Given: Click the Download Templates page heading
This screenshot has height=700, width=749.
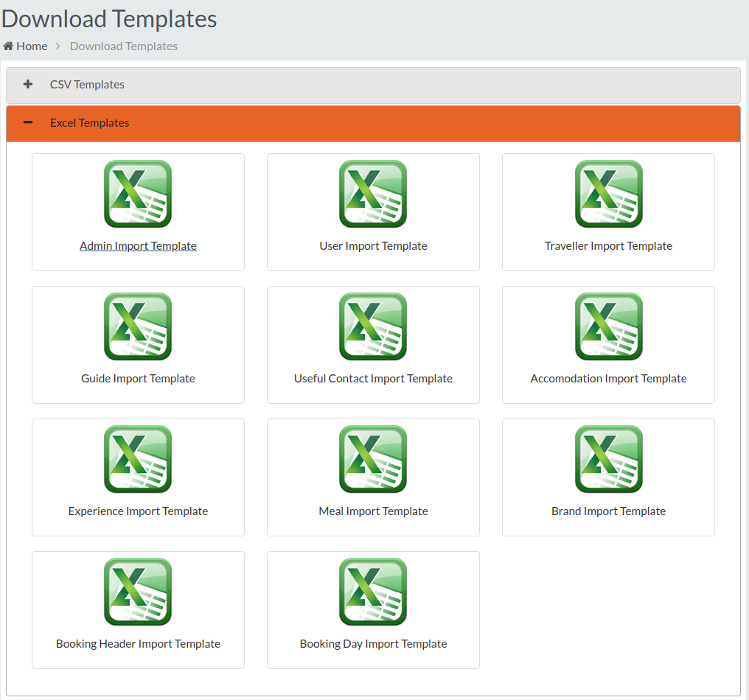Looking at the screenshot, I should (109, 19).
